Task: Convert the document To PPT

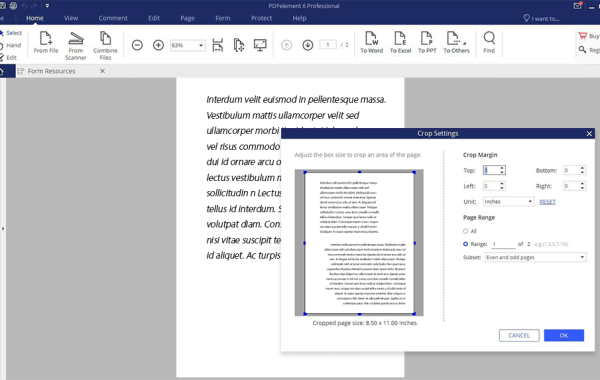Action: point(427,42)
